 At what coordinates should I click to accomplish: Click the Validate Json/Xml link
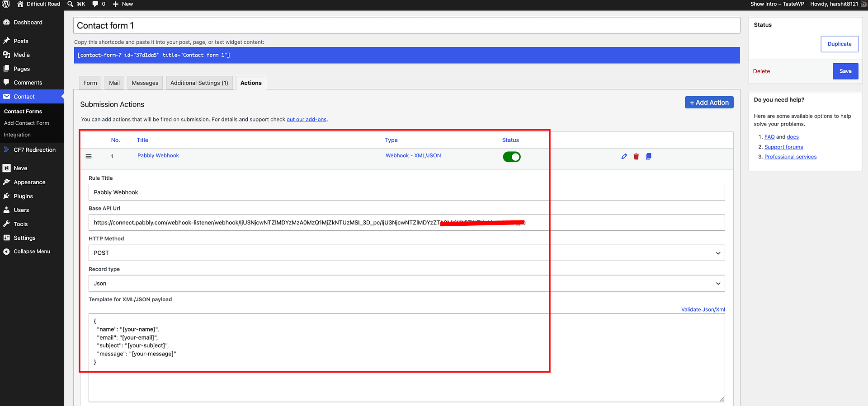click(x=703, y=309)
